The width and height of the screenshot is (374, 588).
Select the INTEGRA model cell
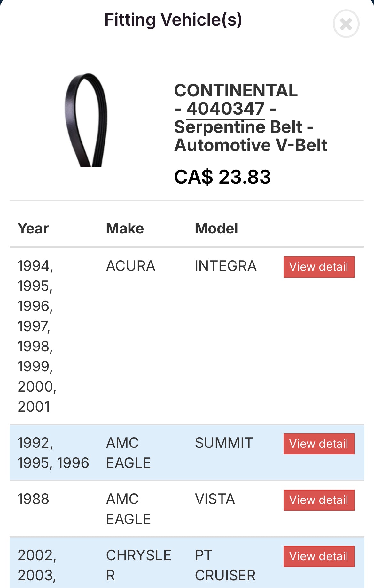pos(226,266)
